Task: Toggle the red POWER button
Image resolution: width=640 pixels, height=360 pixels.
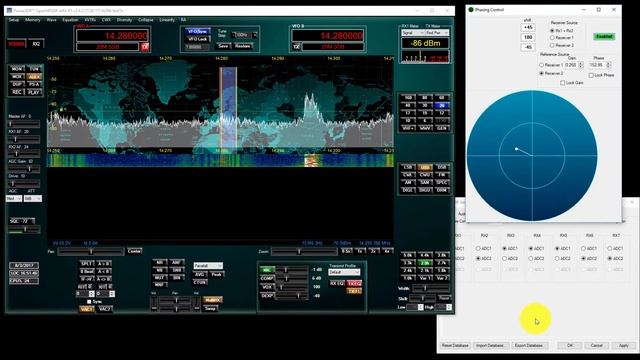Action: pos(16,44)
